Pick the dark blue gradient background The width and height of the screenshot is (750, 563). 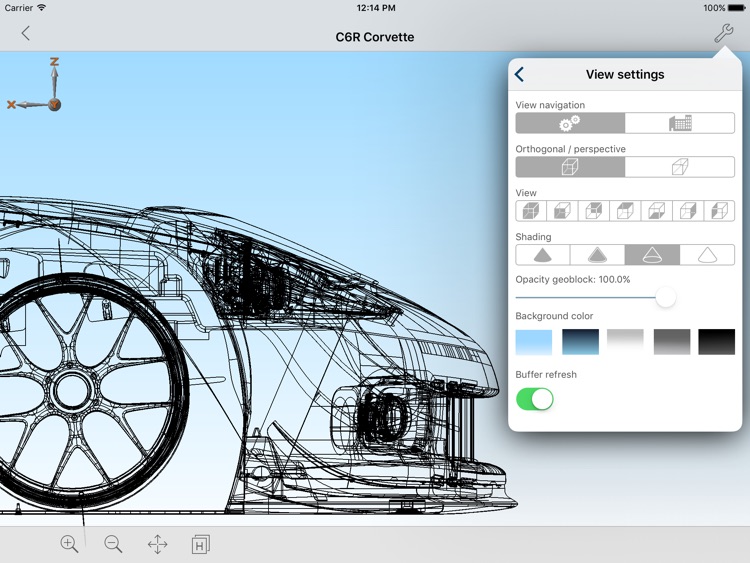tap(580, 342)
